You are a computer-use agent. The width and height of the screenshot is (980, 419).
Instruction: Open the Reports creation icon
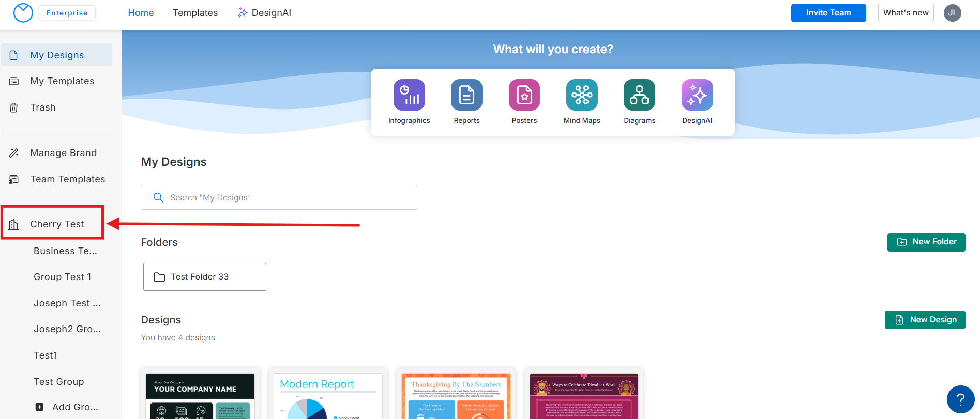(x=466, y=95)
